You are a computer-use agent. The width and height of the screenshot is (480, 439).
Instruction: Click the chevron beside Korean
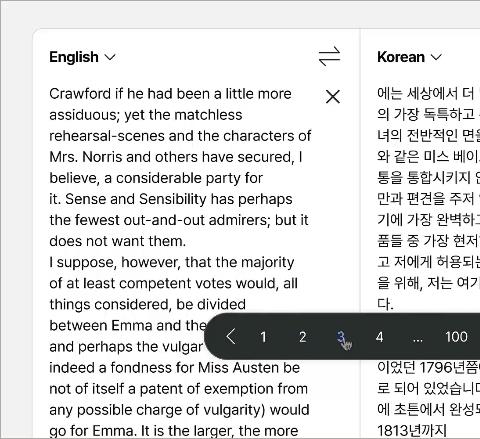[436, 57]
